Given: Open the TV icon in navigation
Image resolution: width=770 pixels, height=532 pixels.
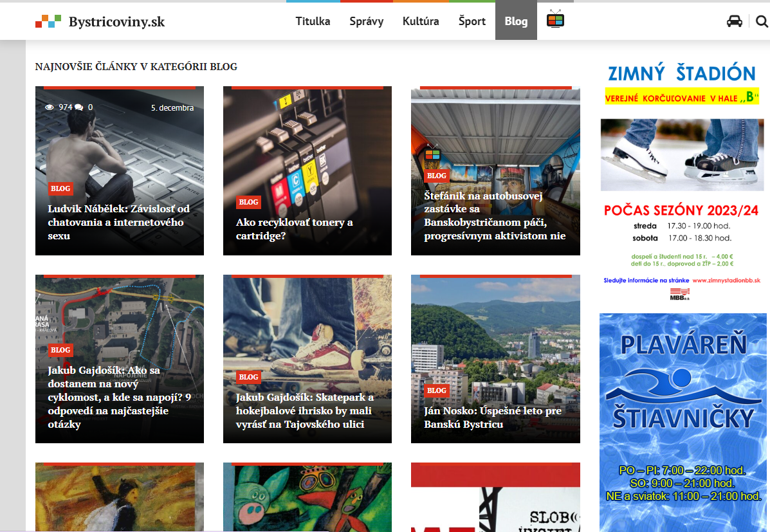Looking at the screenshot, I should 555,20.
